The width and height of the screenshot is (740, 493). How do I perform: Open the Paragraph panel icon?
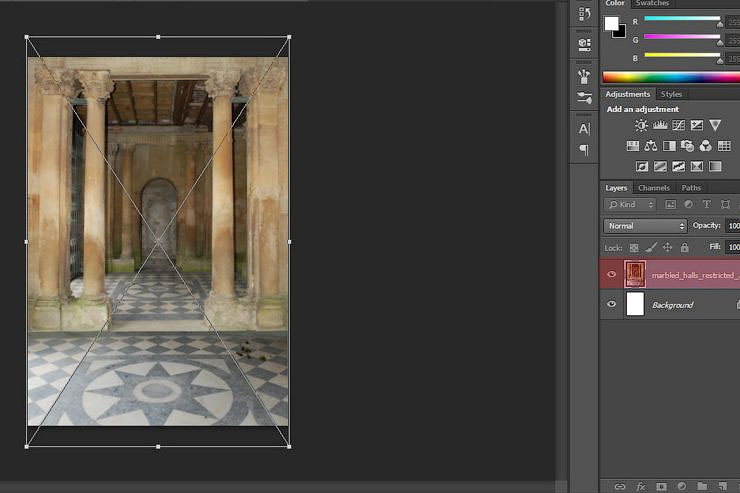(x=584, y=150)
